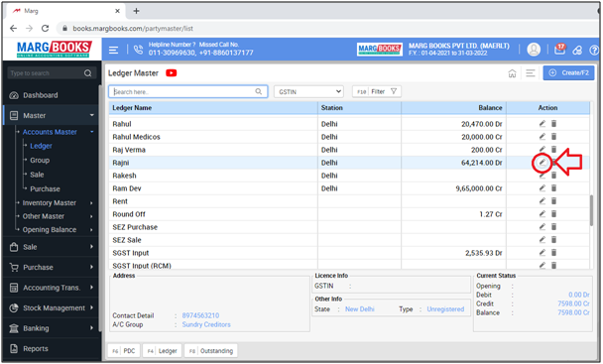This screenshot has width=603, height=364.
Task: Click the Create/F2 button
Action: [x=568, y=72]
